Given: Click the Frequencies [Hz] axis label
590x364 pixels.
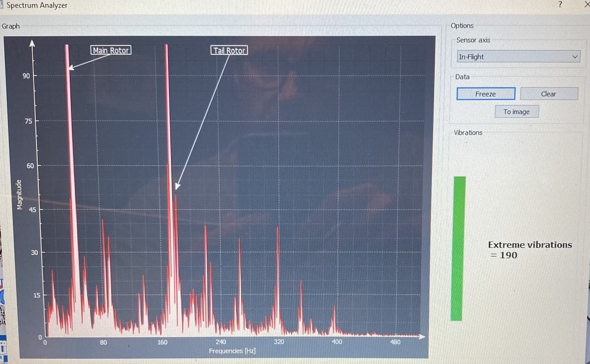Looking at the screenshot, I should pyautogui.click(x=232, y=351).
